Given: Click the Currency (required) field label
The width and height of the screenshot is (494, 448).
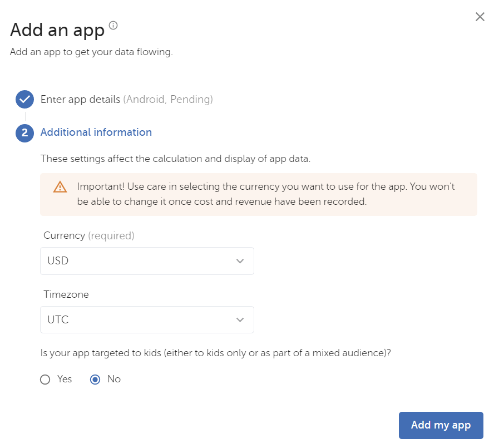Looking at the screenshot, I should [x=89, y=235].
